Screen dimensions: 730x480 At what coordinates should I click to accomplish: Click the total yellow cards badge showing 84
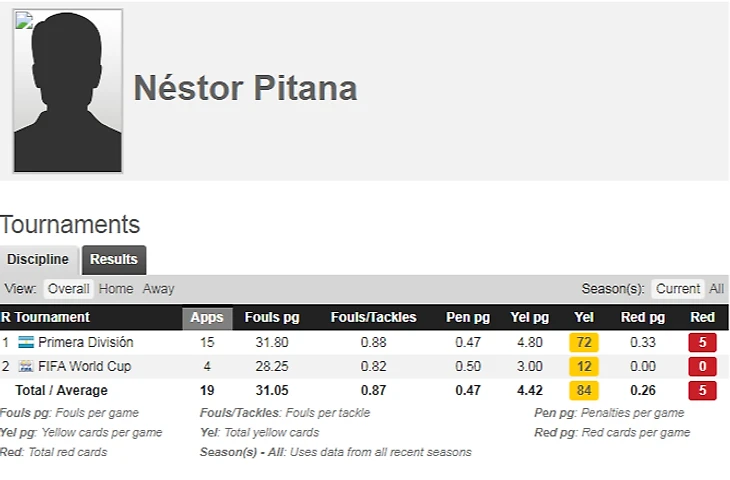(583, 391)
